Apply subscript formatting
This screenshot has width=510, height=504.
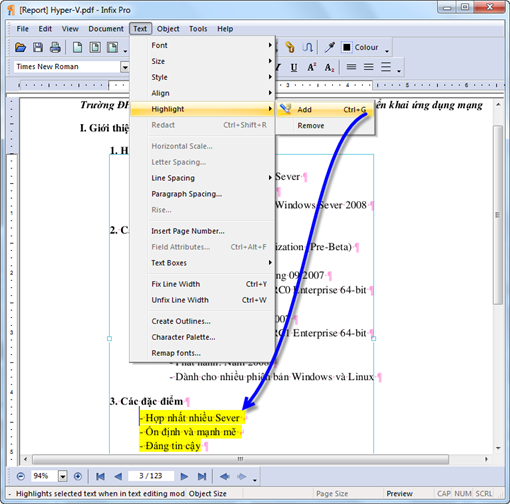coord(329,68)
